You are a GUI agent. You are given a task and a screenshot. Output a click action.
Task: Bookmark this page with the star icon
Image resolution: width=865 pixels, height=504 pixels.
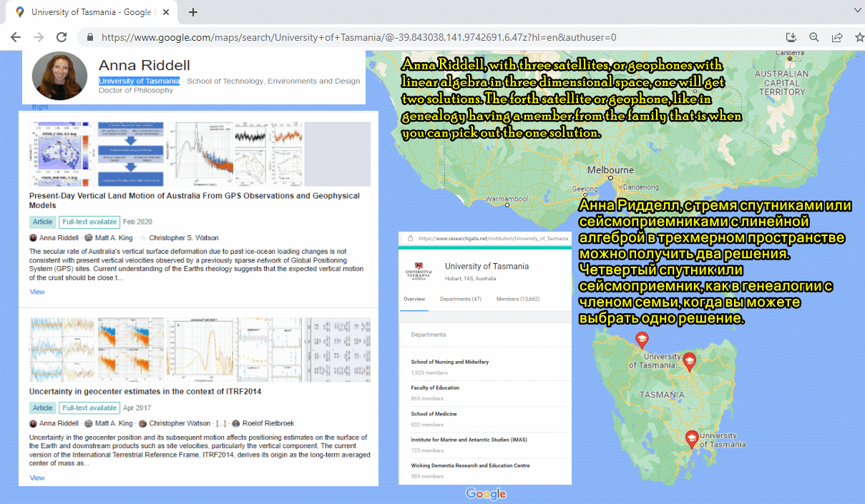click(x=859, y=37)
